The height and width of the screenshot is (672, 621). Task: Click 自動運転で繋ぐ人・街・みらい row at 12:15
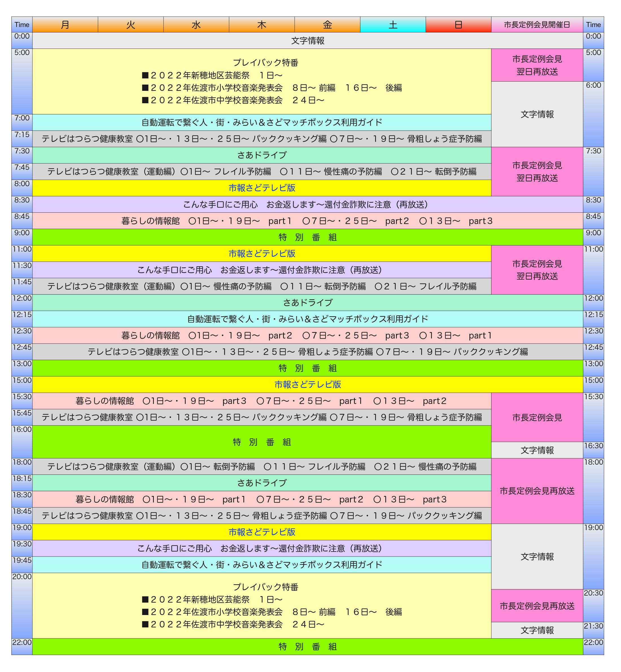click(x=307, y=319)
